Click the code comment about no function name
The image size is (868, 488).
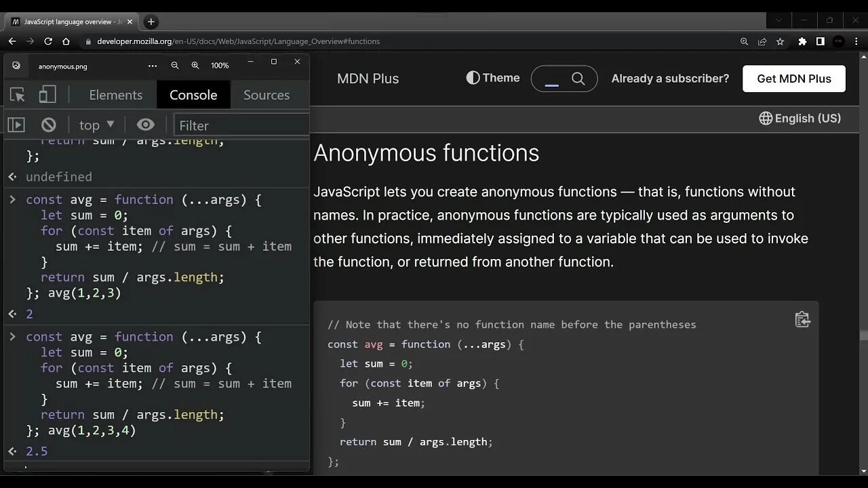click(512, 325)
